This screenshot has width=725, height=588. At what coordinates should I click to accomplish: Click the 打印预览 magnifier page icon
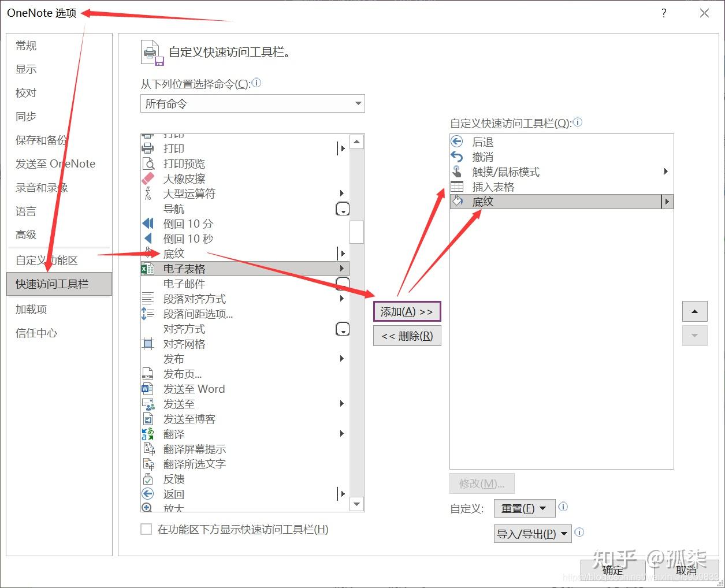point(148,163)
